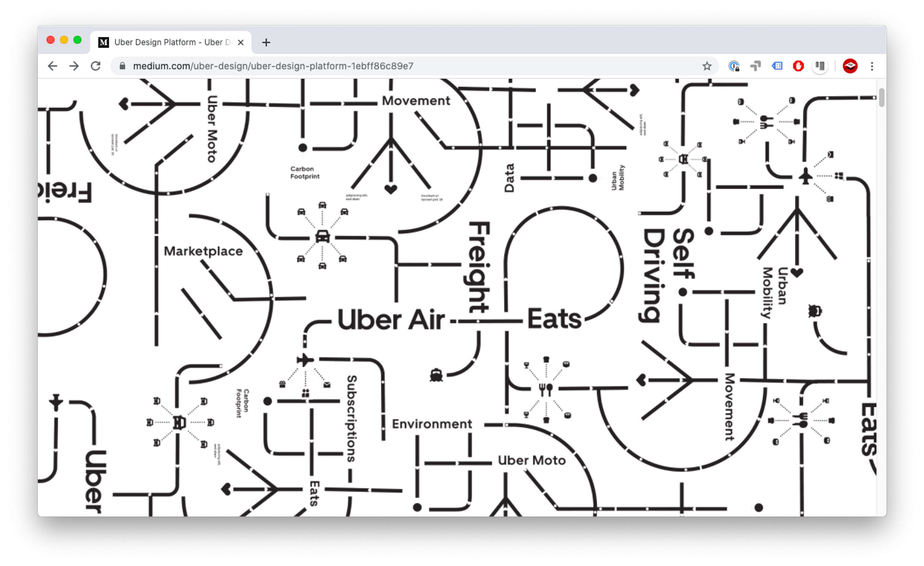Open a new tab with the plus button
Image resolution: width=924 pixels, height=566 pixels.
tap(266, 42)
